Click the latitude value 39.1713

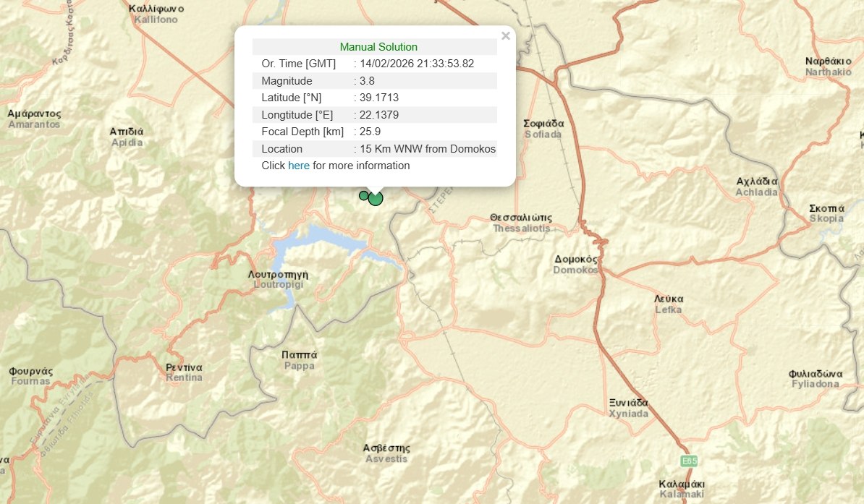(379, 98)
